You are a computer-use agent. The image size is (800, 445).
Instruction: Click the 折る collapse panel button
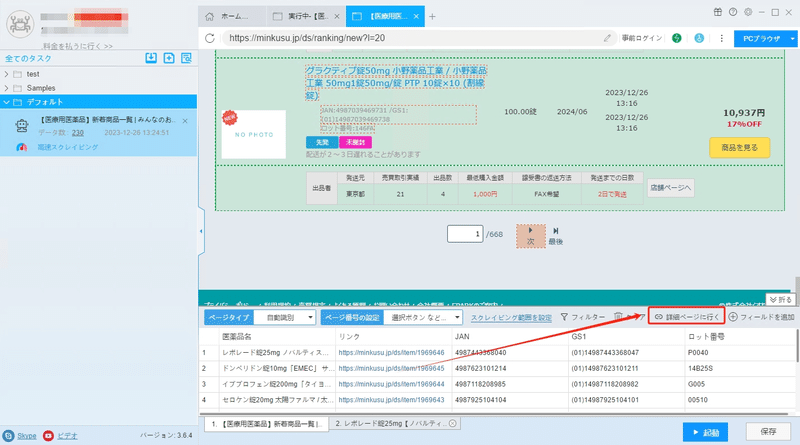[780, 300]
